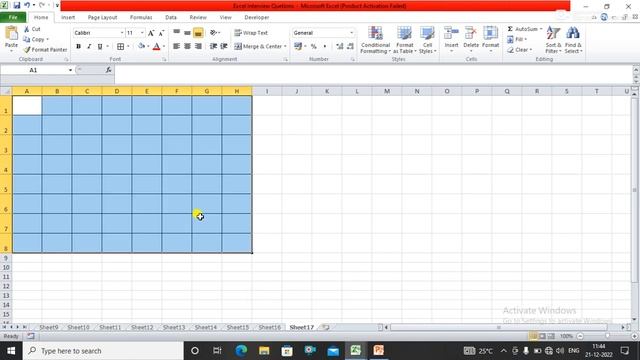Screen dimensions: 640x360
Task: Toggle Bold formatting
Action: 78,47
